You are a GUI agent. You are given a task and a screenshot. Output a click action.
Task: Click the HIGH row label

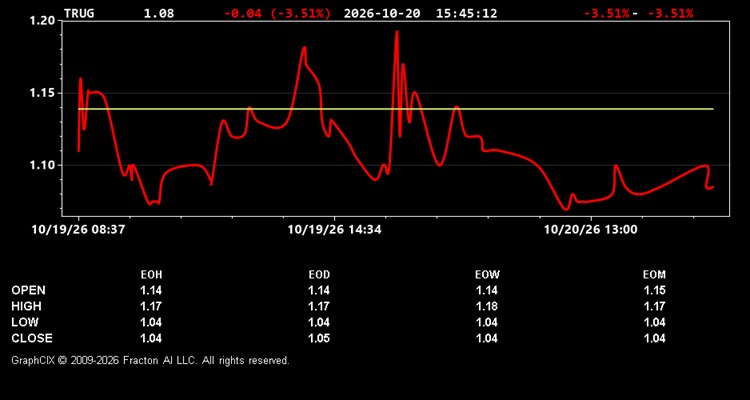(26, 306)
